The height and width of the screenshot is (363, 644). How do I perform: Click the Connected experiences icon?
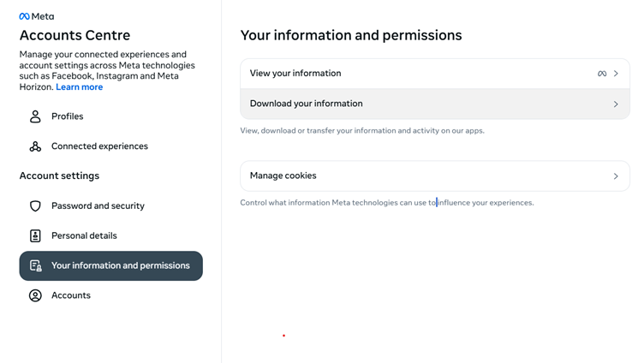coord(35,146)
